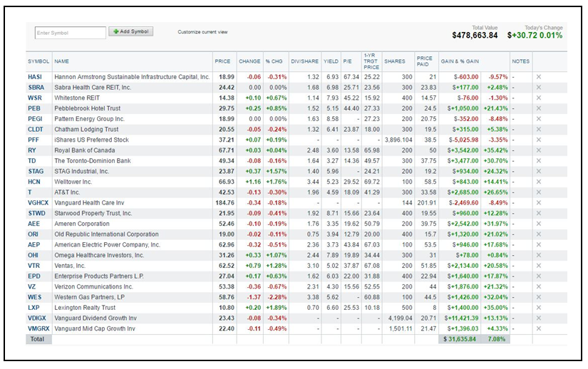Click total gain $ 31,635.84 cell
Screen dimensions: 588x369
(460, 339)
